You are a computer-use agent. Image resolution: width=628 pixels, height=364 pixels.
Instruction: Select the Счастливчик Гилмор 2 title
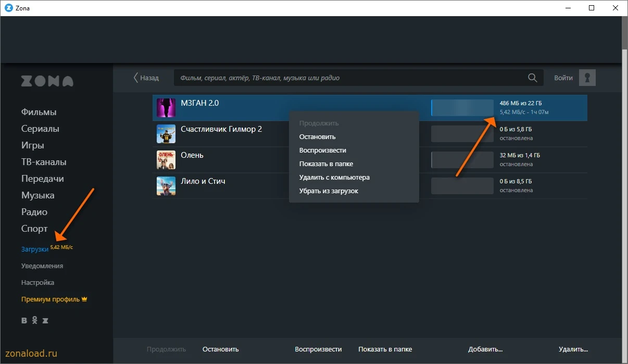click(x=221, y=129)
